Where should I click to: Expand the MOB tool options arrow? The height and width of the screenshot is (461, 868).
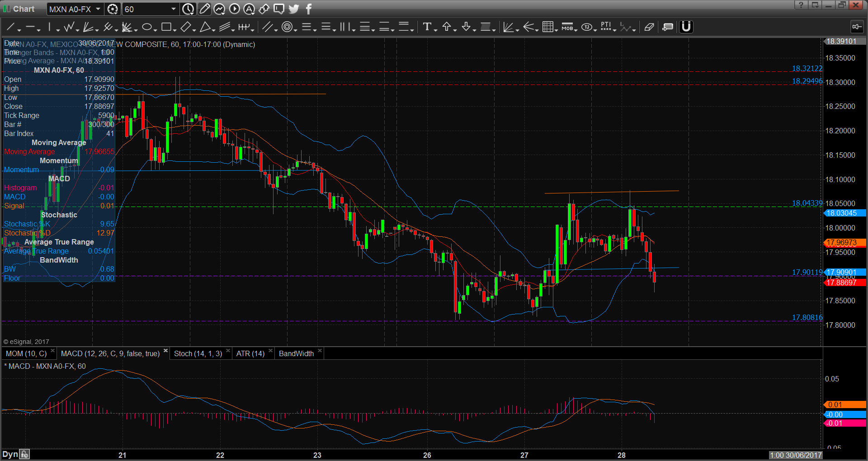[x=576, y=30]
